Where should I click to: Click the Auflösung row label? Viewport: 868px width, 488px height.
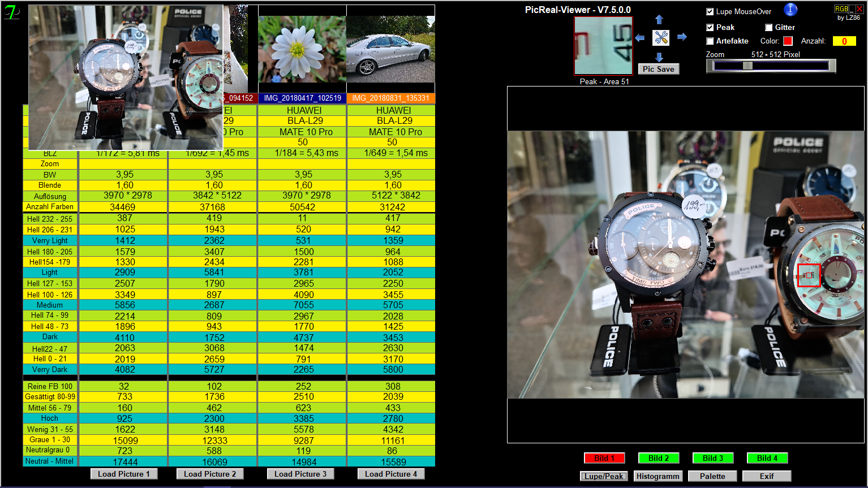coord(50,196)
